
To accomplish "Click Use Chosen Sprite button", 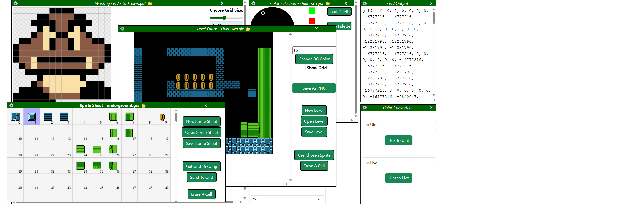I will [314, 155].
